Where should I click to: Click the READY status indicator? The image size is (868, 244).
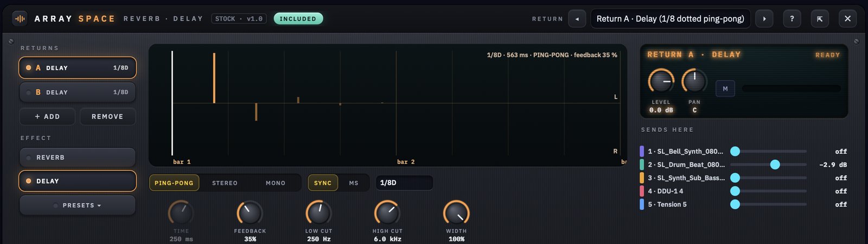[827, 55]
